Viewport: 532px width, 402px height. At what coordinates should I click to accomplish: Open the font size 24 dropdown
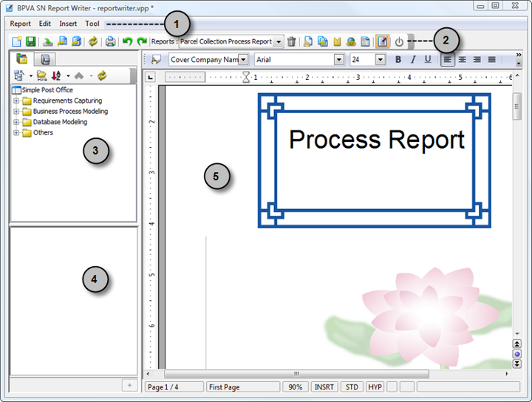pos(381,60)
